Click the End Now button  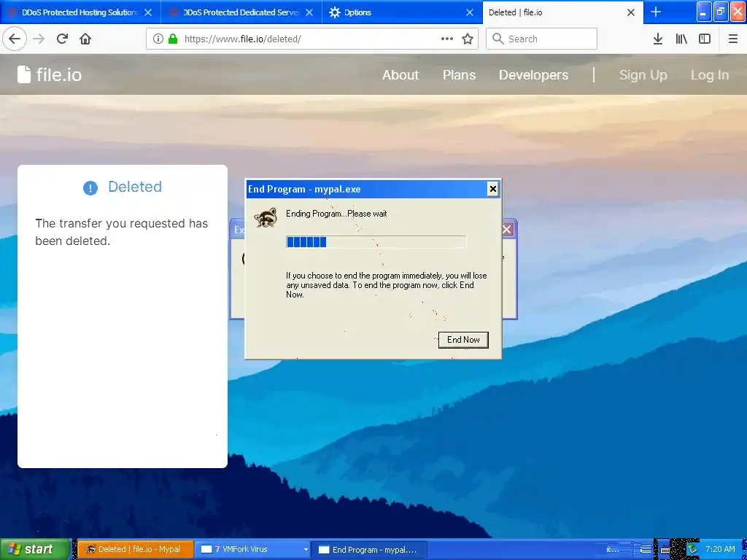463,340
